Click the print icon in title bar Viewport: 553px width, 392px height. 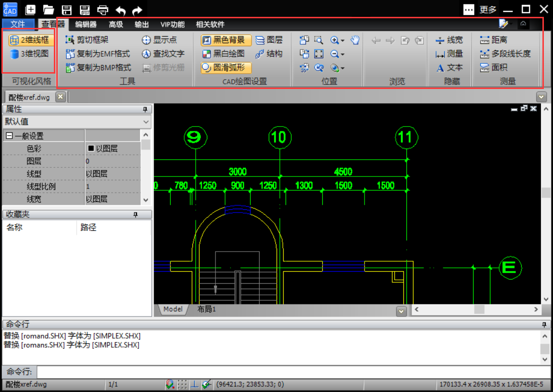tap(102, 9)
